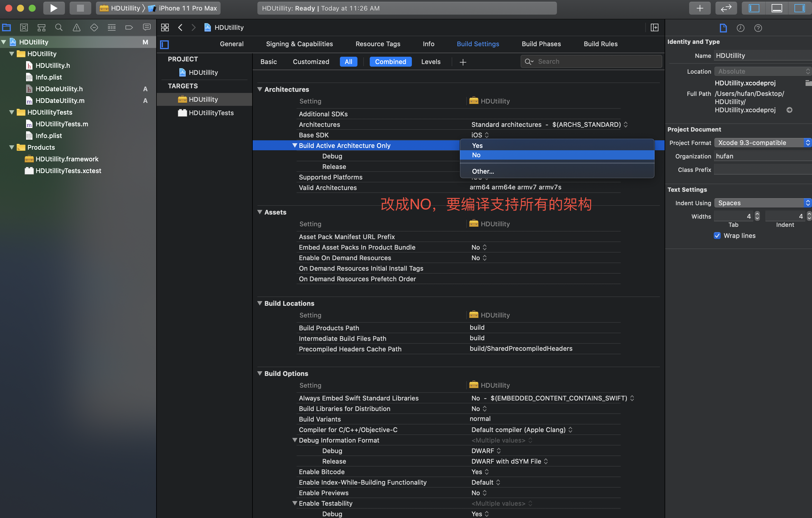
Task: Click the Run (play) button
Action: (x=54, y=8)
